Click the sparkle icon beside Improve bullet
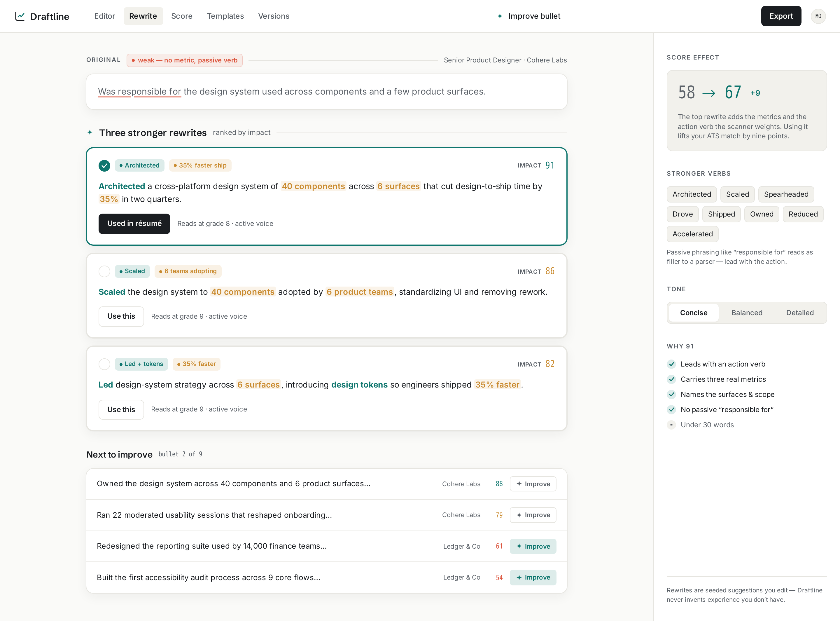Viewport: 840px width, 621px height. [500, 16]
